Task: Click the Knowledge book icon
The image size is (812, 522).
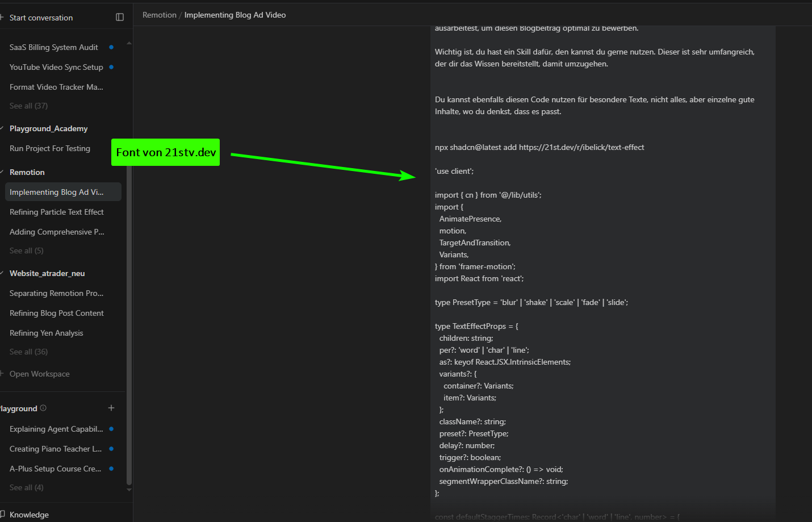Action: click(4, 514)
